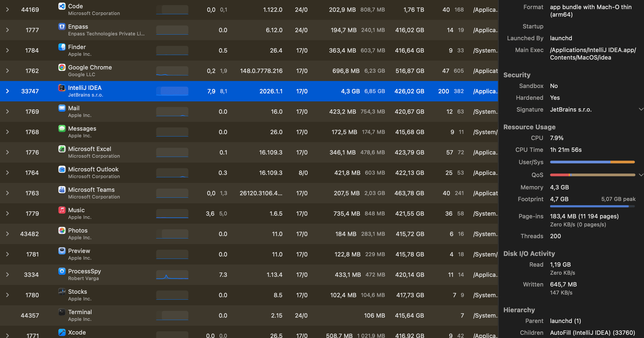Expand the Enpass process row
This screenshot has height=338, width=644.
tap(8, 30)
